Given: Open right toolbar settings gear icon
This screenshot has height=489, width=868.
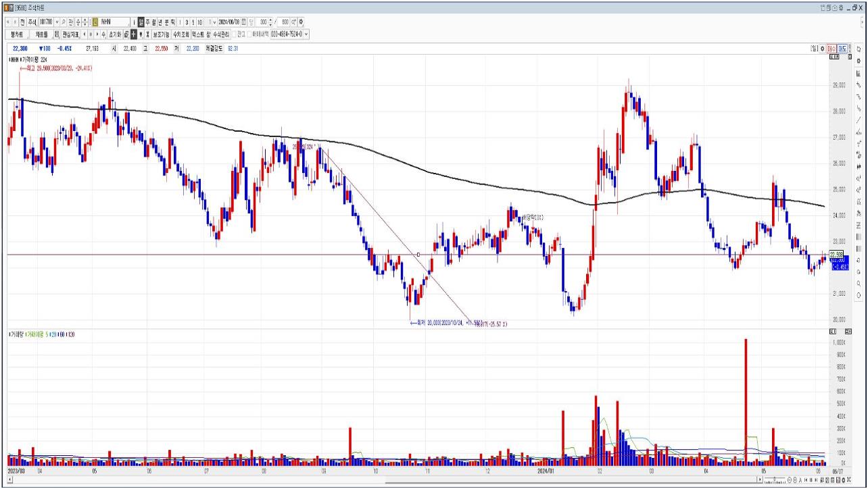Looking at the screenshot, I should pyautogui.click(x=859, y=61).
